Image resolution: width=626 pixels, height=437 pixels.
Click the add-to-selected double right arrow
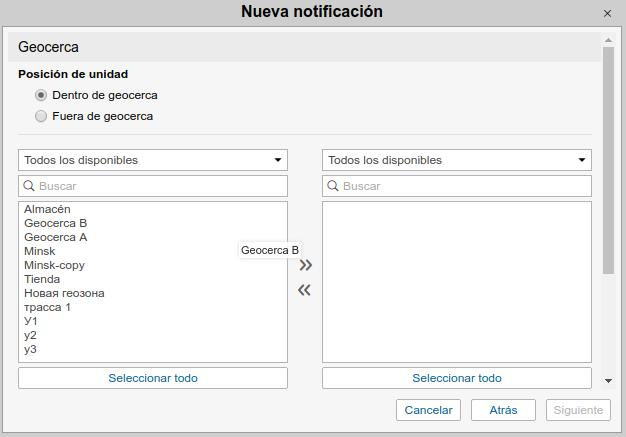coord(305,265)
